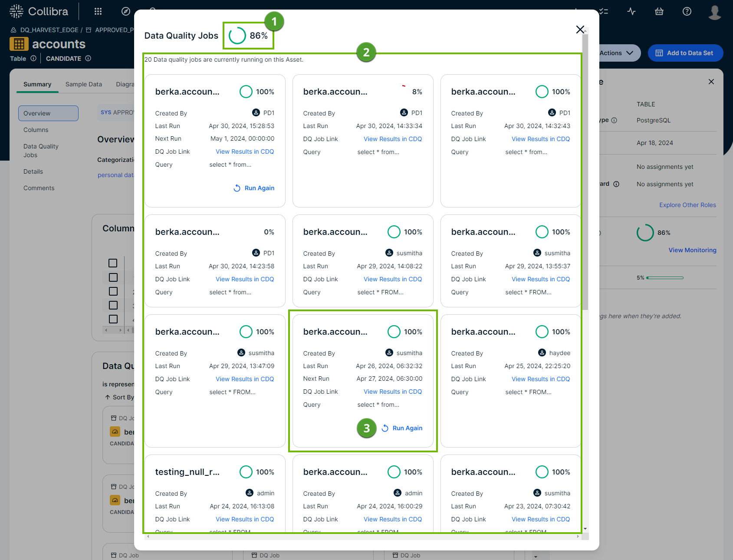Click the user avatar icon
733x560 pixels.
(714, 13)
